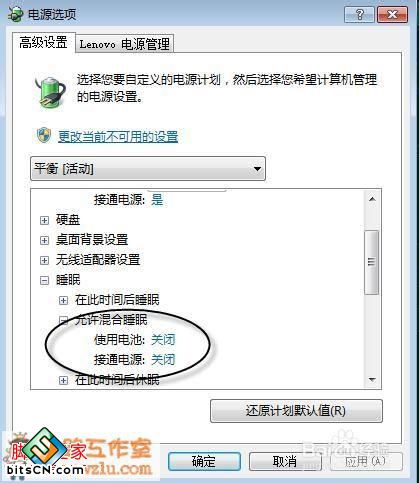Click the Power Options title bar icon
This screenshot has width=419, height=483.
coord(15,14)
